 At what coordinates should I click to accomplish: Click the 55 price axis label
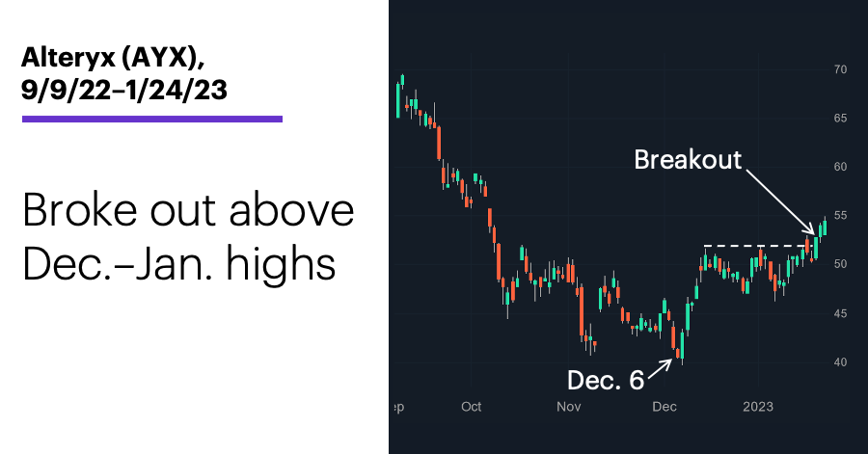click(840, 216)
